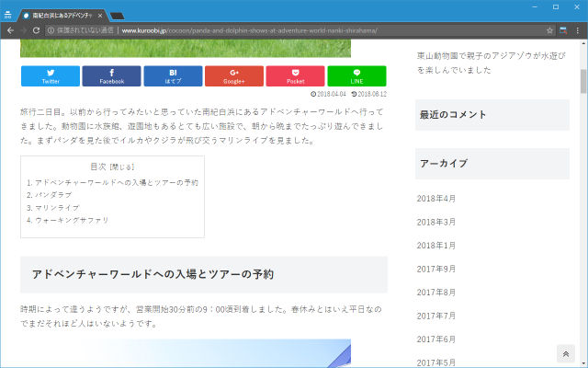Open the 2018年4月 archive

[436, 199]
